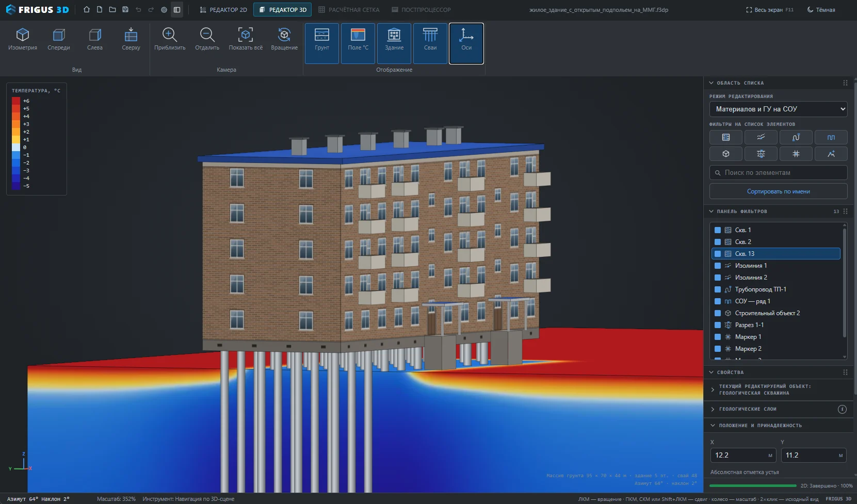Click the redo arrow icon
This screenshot has width=857, height=504.
click(151, 10)
